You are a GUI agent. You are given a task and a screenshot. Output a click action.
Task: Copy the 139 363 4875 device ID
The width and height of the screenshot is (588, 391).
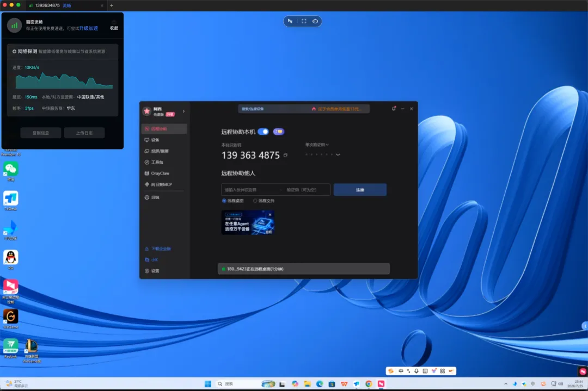click(x=286, y=155)
